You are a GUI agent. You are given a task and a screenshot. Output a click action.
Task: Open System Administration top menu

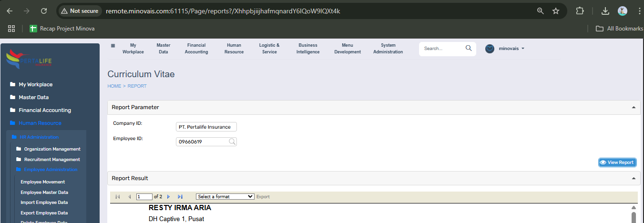(388, 49)
